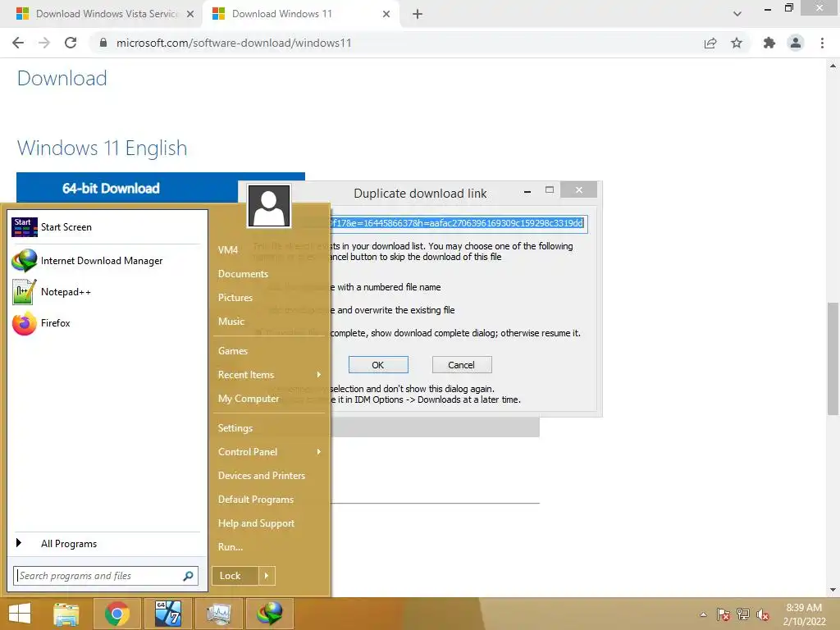Open Pictures from the Start menu
The image size is (840, 630).
pyautogui.click(x=235, y=298)
